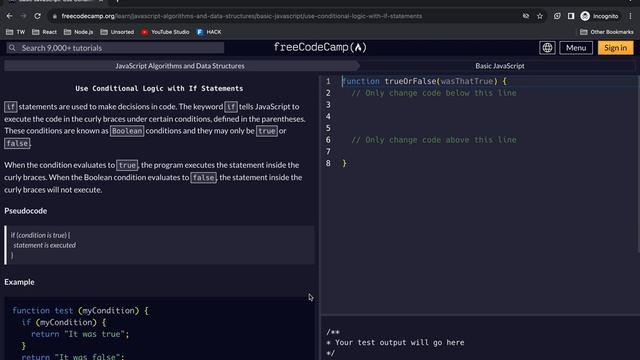Click the comment 'Only change code above this line'

pyautogui.click(x=434, y=140)
